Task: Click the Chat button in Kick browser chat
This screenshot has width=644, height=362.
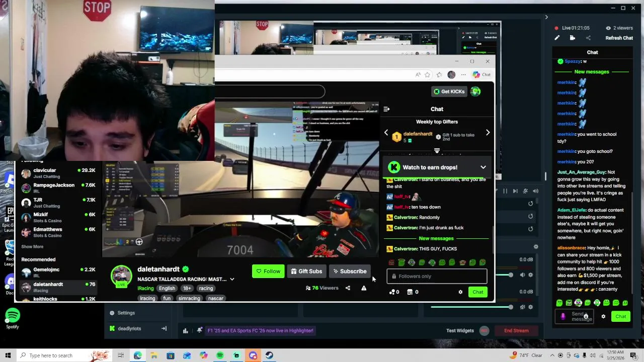Action: [x=477, y=292]
